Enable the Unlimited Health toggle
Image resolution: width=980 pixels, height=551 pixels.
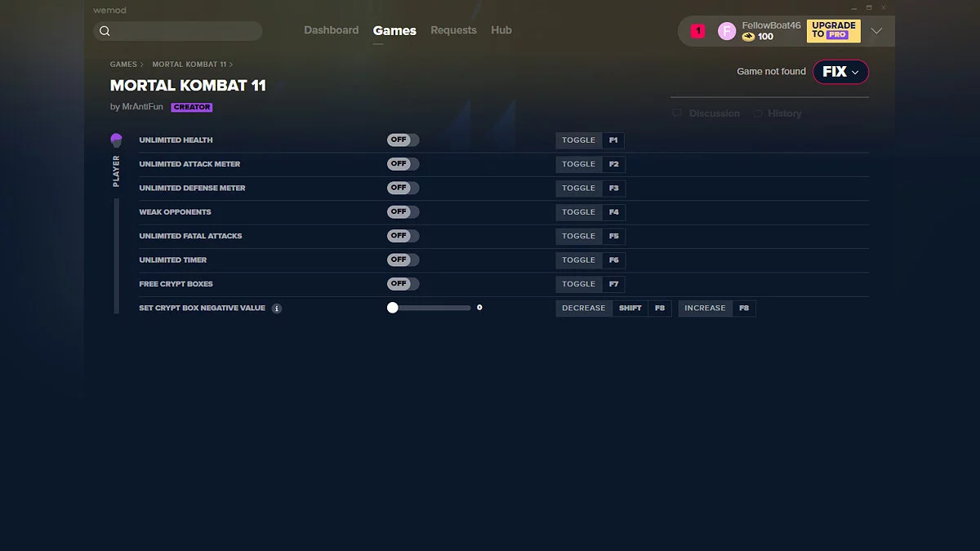(x=403, y=140)
